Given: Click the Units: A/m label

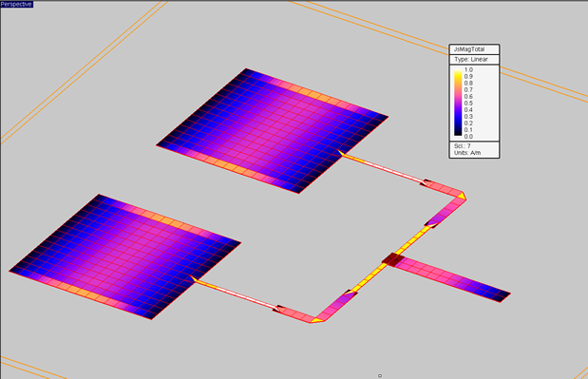Looking at the screenshot, I should pyautogui.click(x=467, y=153).
